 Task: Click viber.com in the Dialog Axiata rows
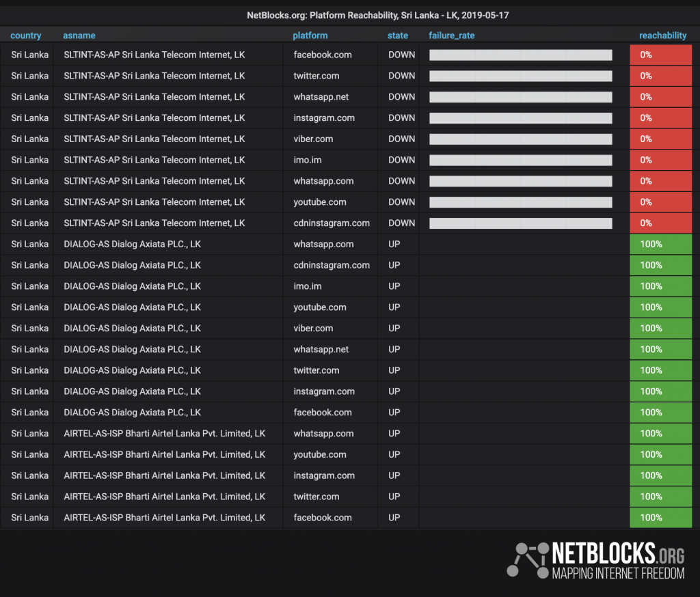pyautogui.click(x=313, y=329)
